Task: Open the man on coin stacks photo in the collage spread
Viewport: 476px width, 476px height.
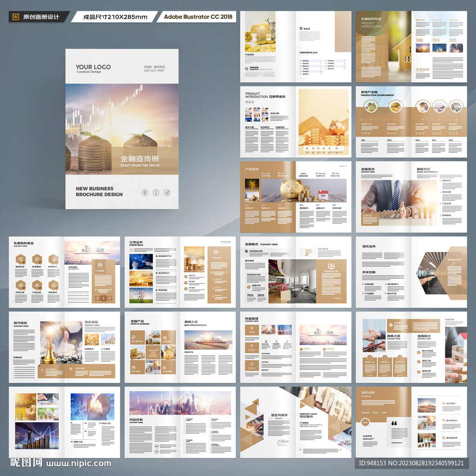Action: pos(37,436)
